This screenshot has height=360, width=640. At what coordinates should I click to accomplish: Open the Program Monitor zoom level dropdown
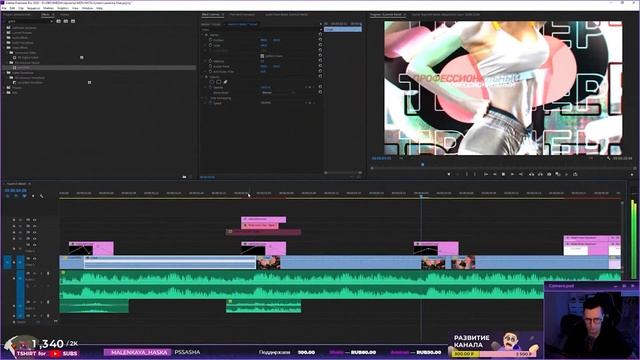coord(402,158)
